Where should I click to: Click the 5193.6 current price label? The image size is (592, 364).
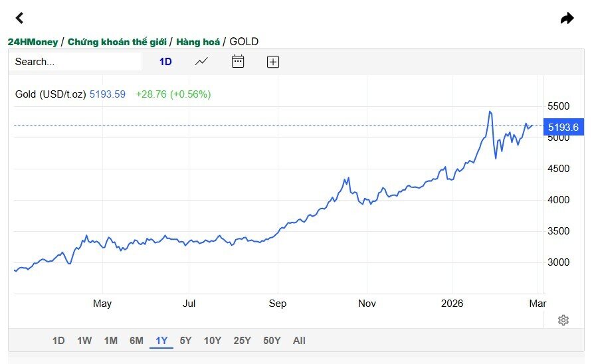tap(563, 128)
